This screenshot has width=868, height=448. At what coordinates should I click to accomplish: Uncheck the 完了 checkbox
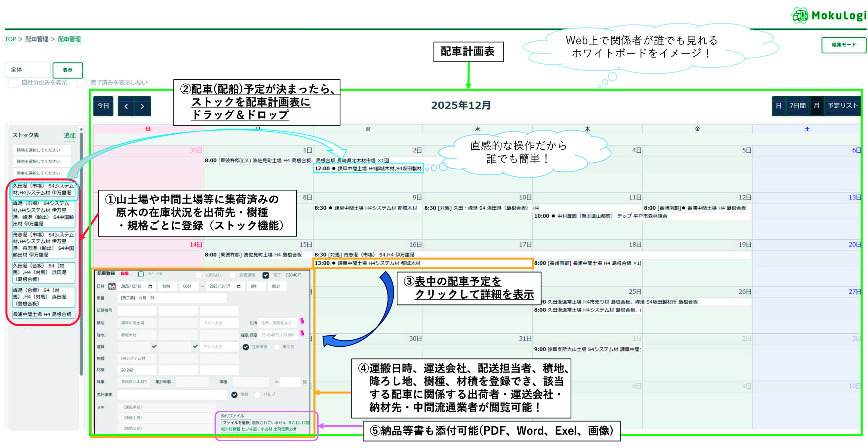pos(266,275)
